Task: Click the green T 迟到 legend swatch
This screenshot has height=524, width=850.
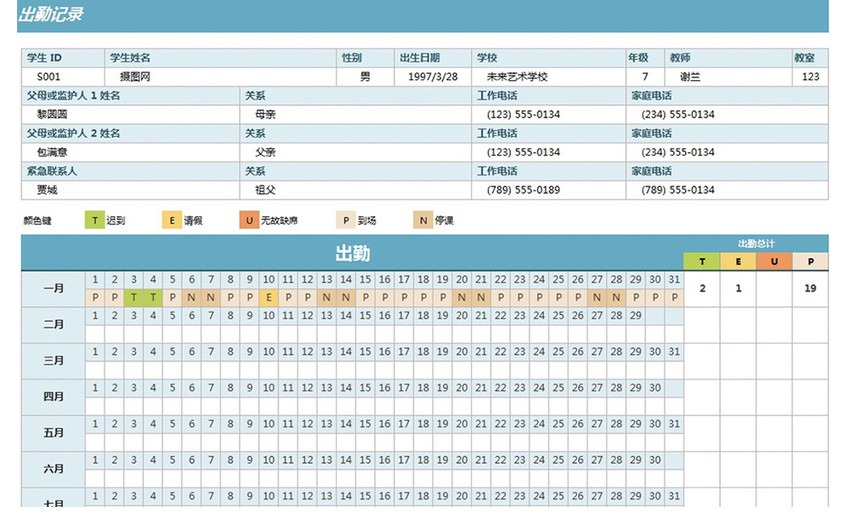Action: pyautogui.click(x=94, y=220)
